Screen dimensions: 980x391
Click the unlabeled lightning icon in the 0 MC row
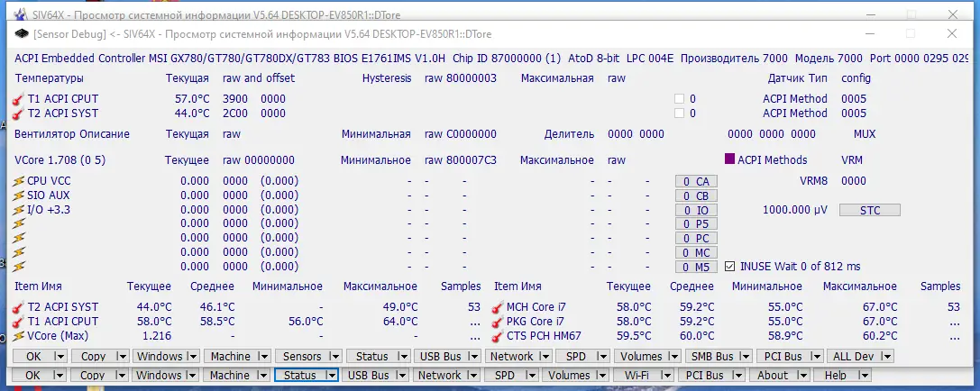[19, 252]
